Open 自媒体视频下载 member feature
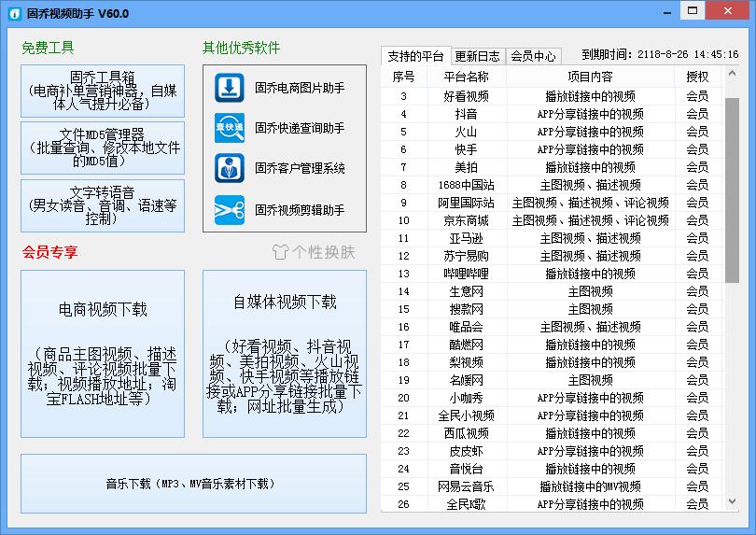Screen dimensions: 756x535 pos(285,354)
